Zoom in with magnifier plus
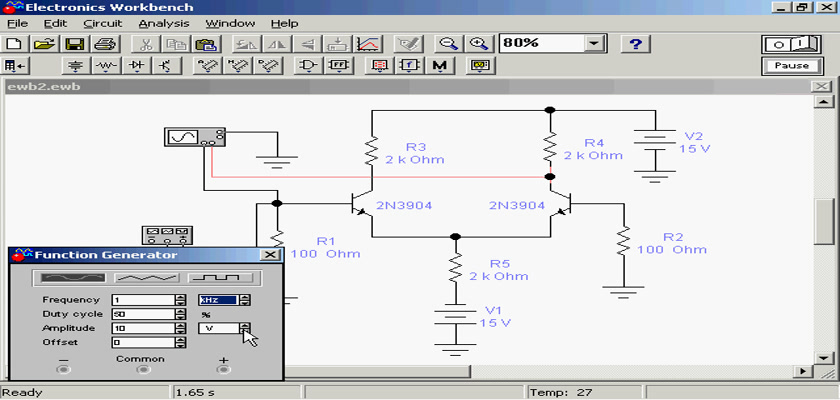840x400 pixels. 478,44
